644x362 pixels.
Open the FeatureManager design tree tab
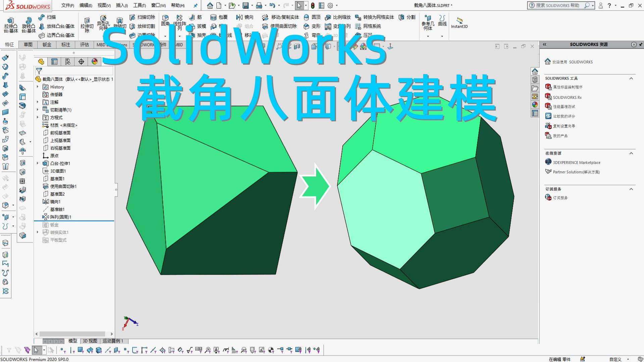[41, 61]
